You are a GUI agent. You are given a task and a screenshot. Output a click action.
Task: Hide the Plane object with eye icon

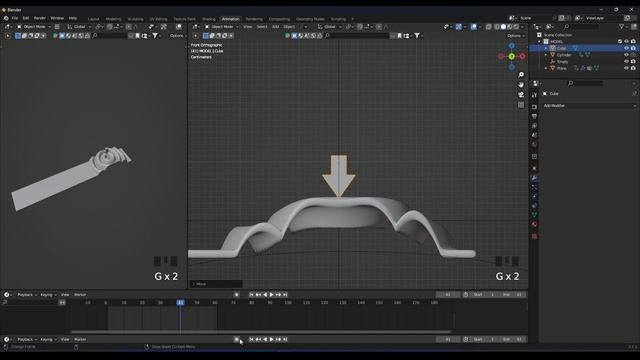[x=627, y=68]
